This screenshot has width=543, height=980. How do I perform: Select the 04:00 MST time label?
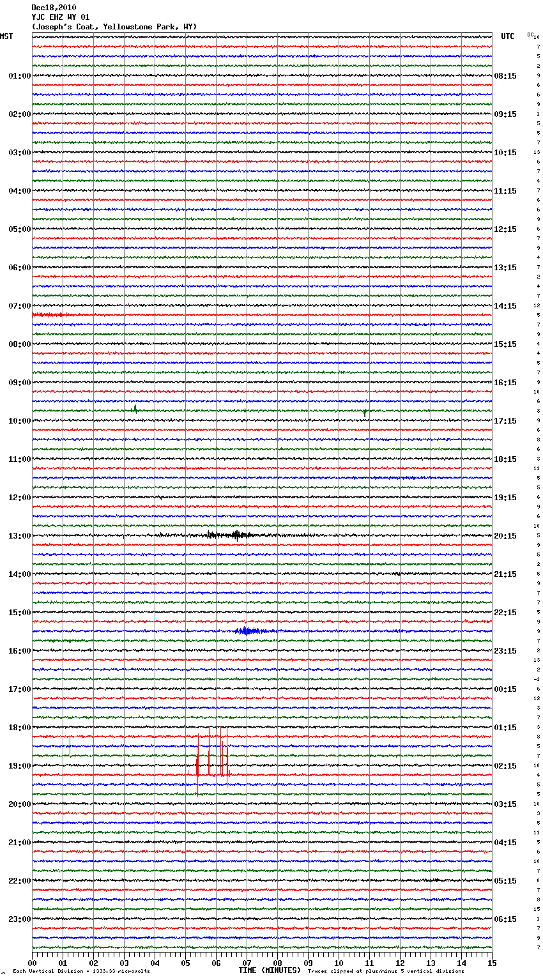click(20, 191)
